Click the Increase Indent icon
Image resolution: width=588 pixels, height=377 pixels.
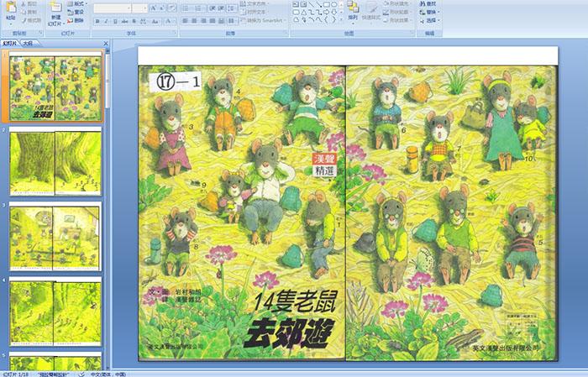pyautogui.click(x=221, y=8)
